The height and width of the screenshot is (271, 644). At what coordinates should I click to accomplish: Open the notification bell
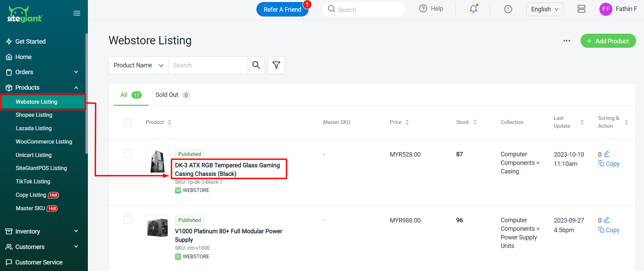(x=473, y=9)
